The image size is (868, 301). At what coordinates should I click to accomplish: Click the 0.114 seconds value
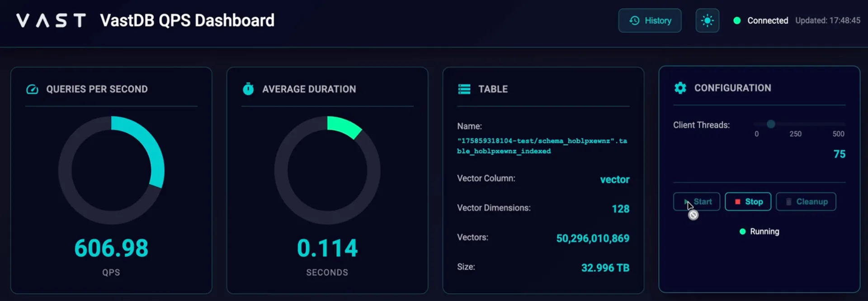coord(327,248)
